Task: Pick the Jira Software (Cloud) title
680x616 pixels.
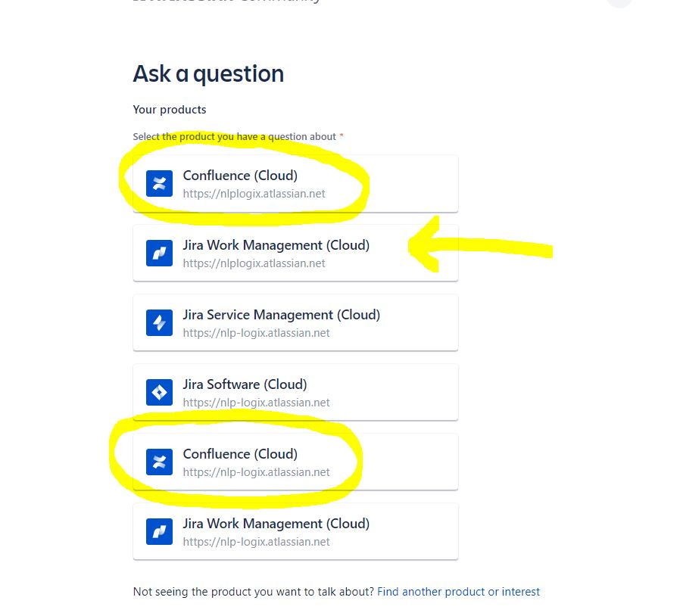Action: (x=245, y=384)
